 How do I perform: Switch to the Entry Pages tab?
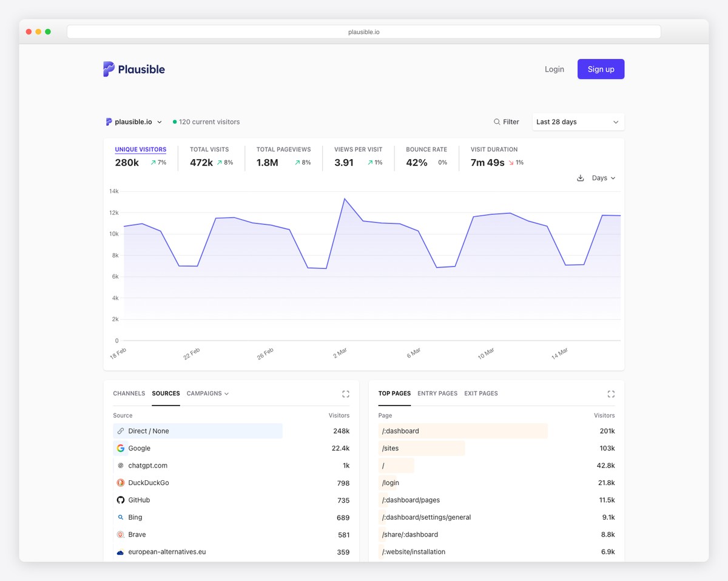click(x=437, y=393)
